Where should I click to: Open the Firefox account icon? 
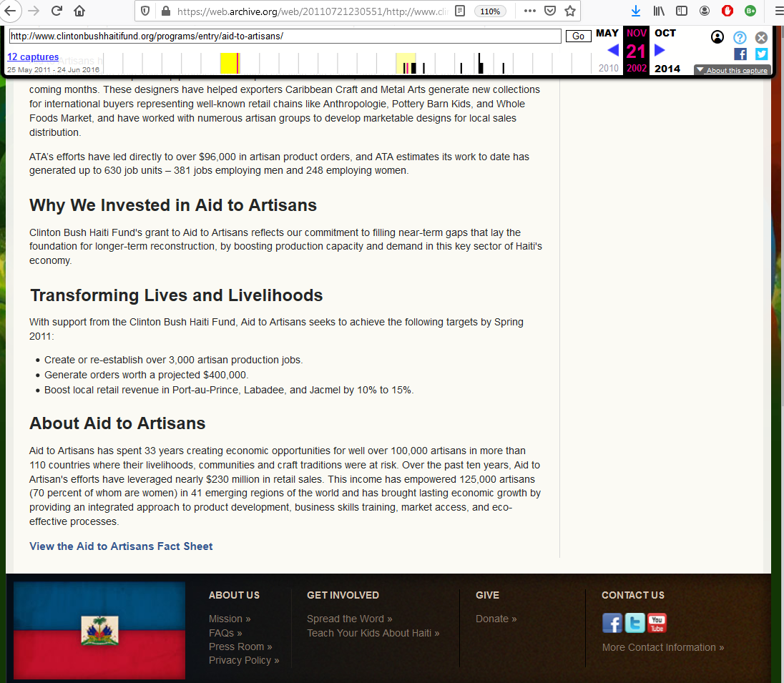pos(705,11)
